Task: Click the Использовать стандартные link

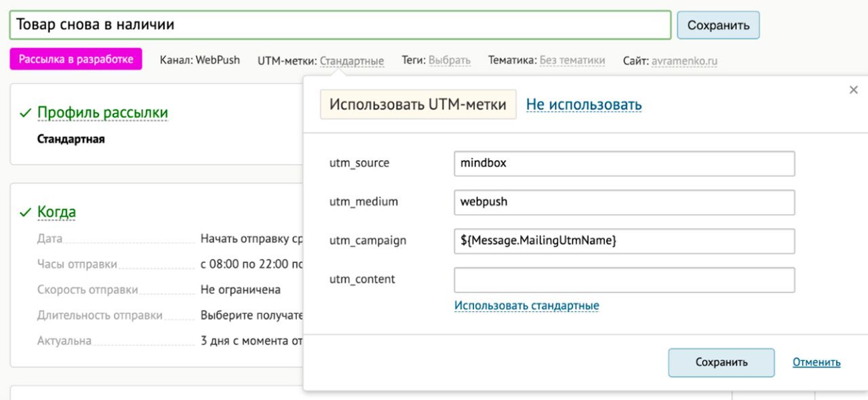Action: (x=527, y=306)
